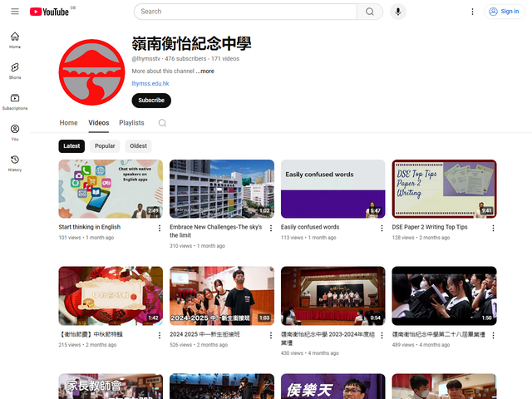Select the Popular filter chip
532x399 pixels.
[x=105, y=145]
